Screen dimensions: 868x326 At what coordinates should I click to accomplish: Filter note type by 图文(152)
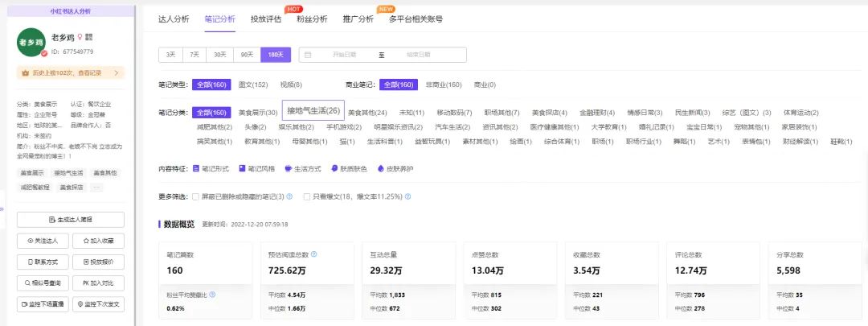pyautogui.click(x=253, y=85)
